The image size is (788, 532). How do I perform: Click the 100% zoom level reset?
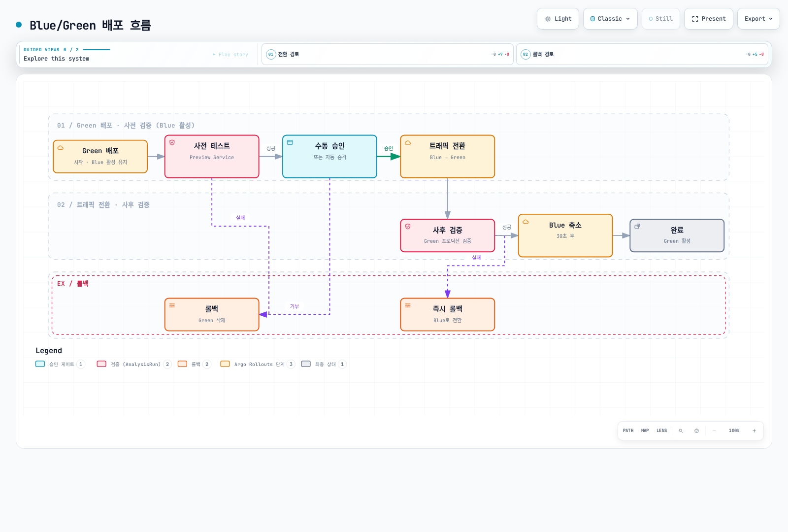pyautogui.click(x=734, y=431)
